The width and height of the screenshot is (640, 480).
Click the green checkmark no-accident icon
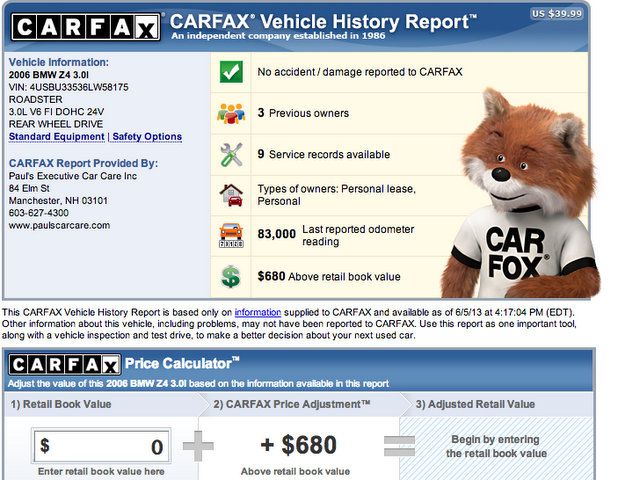(x=231, y=72)
